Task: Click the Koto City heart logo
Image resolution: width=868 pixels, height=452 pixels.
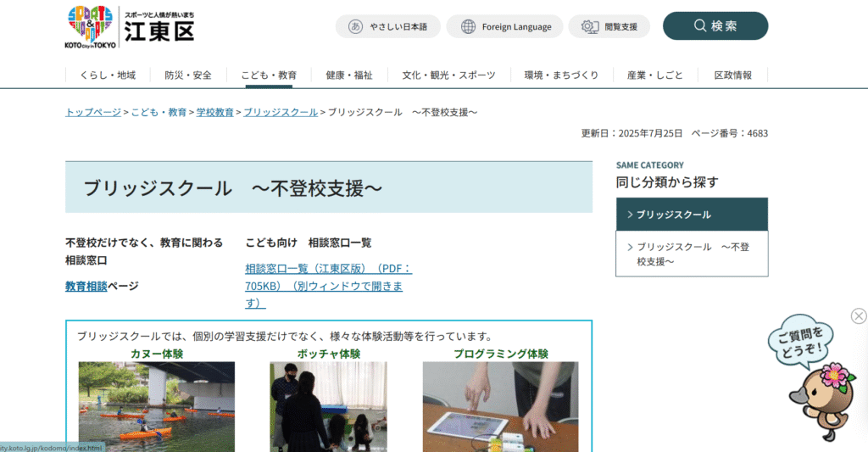Action: (x=90, y=26)
